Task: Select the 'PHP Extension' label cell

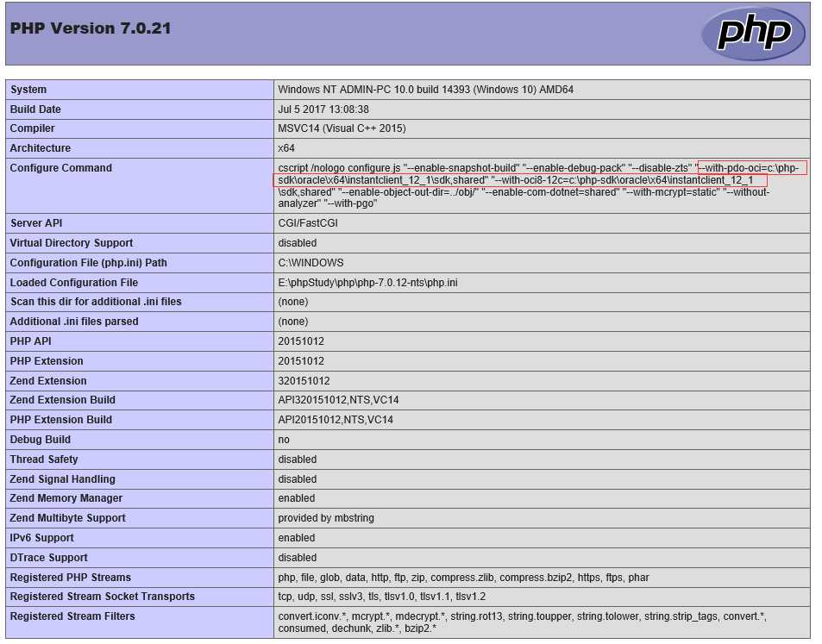Action: 140,361
